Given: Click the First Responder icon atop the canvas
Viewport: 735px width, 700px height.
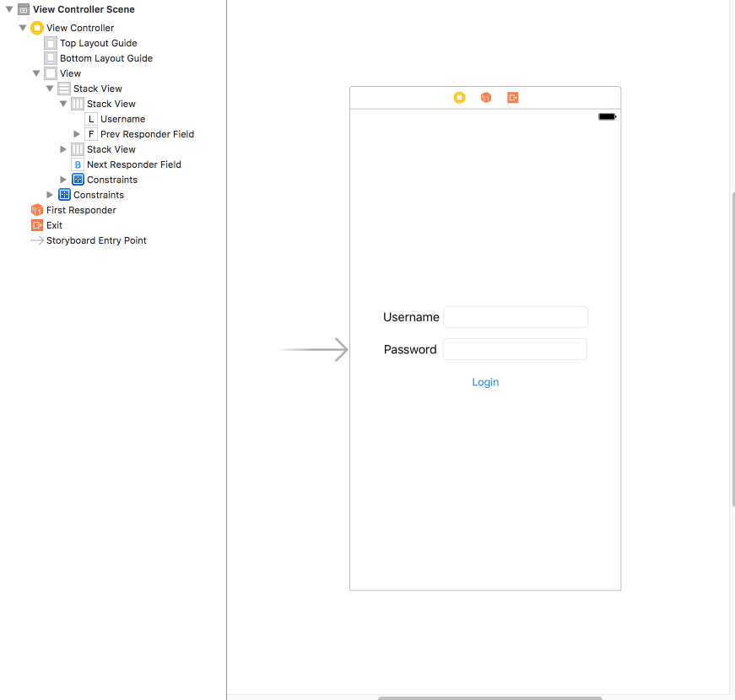Looking at the screenshot, I should (x=486, y=97).
